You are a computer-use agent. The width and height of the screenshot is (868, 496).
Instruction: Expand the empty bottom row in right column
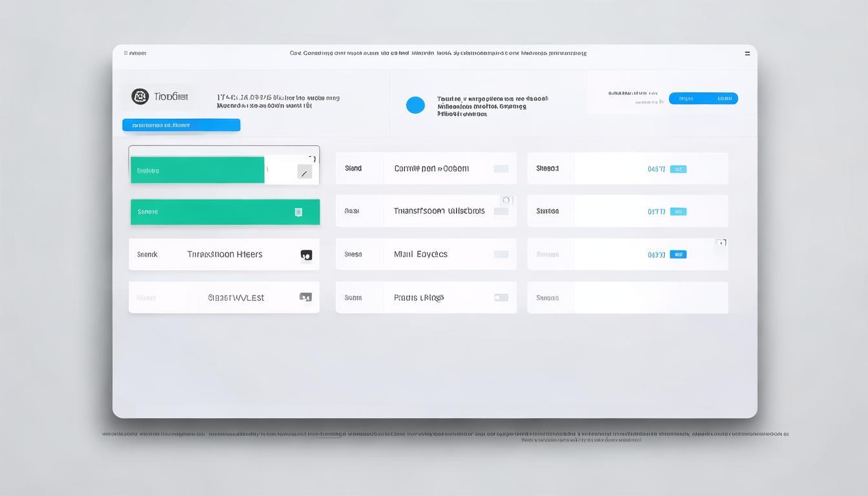click(x=627, y=298)
